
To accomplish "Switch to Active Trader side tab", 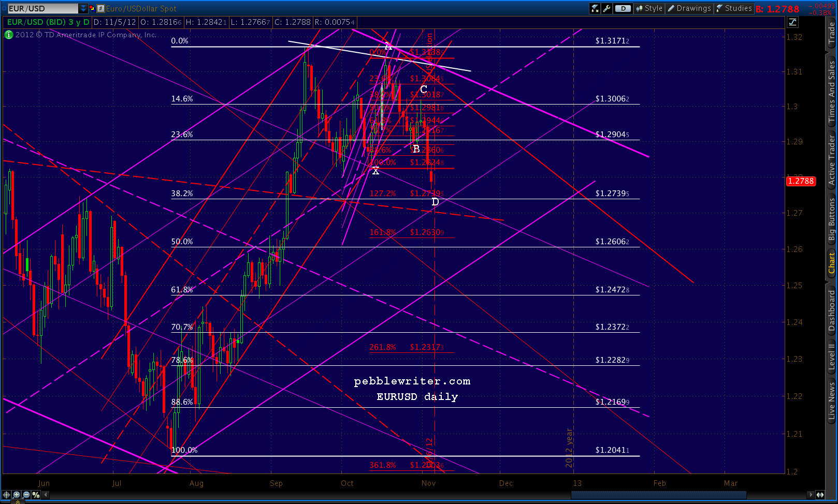I will [x=832, y=160].
